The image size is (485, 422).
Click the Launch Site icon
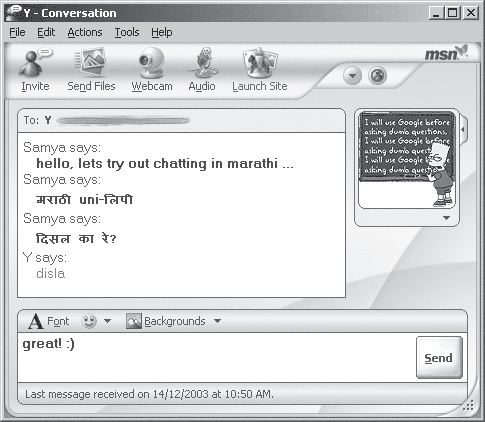click(x=260, y=63)
